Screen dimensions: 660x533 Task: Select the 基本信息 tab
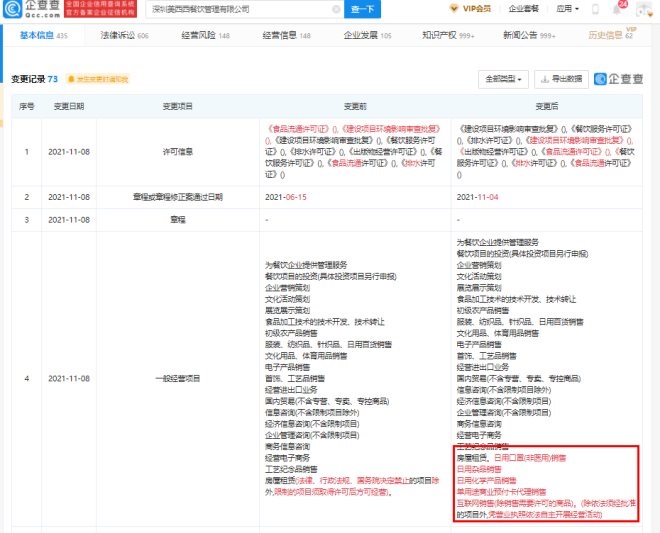pos(40,35)
